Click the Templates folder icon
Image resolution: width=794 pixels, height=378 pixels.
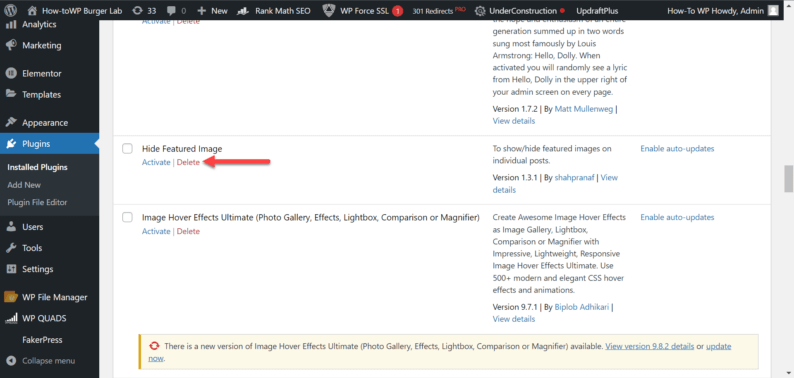[x=11, y=94]
